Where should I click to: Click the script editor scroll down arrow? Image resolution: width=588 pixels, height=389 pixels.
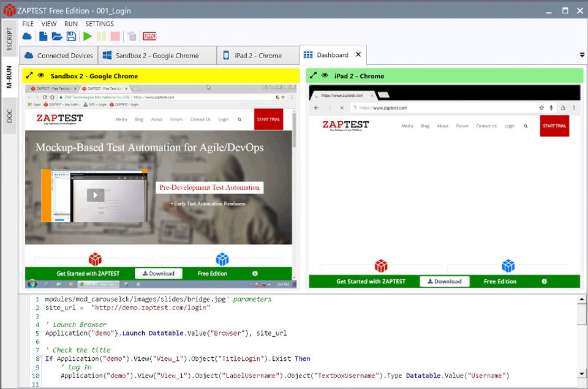[582, 374]
